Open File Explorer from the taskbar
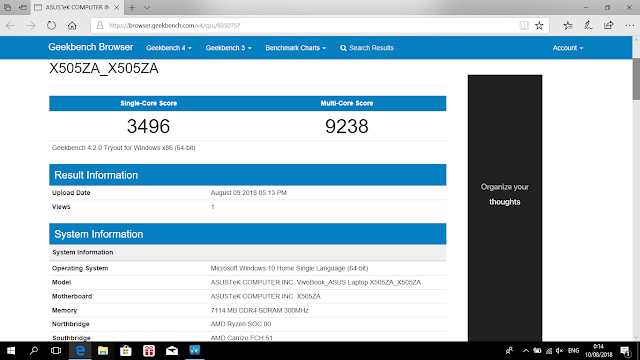 (x=103, y=351)
